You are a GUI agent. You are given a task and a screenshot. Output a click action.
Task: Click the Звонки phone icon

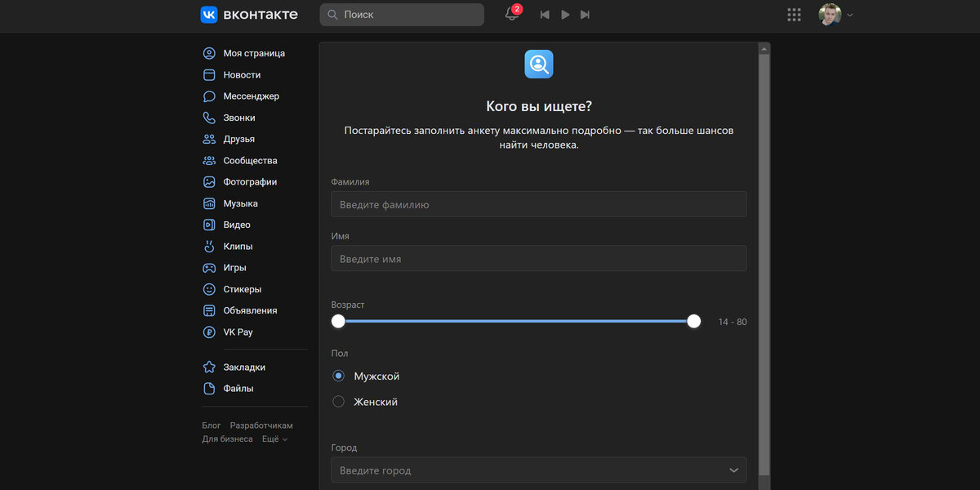209,118
